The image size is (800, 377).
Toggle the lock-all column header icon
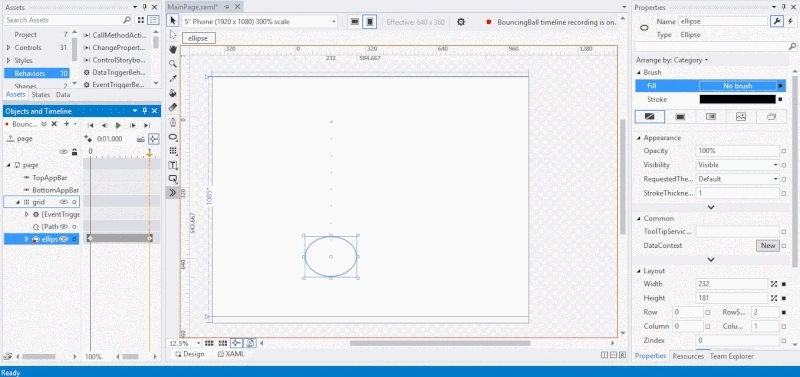tap(74, 152)
